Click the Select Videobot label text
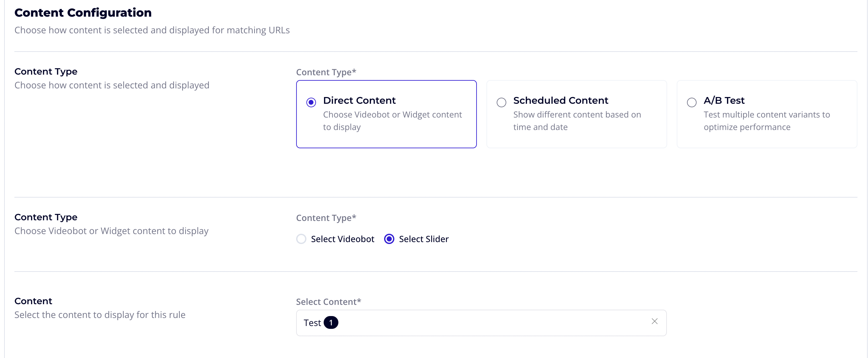This screenshot has width=868, height=358. [342, 239]
